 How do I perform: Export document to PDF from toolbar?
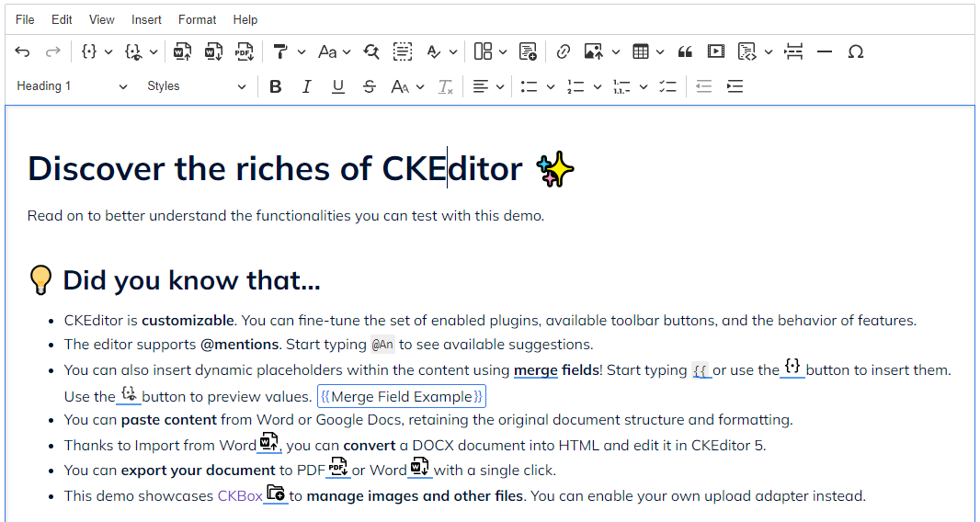(x=245, y=51)
